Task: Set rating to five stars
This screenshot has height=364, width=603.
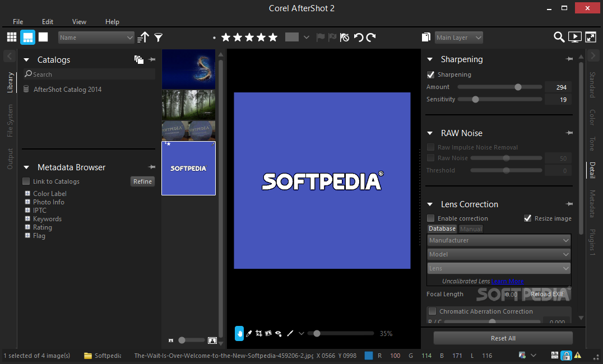Action: pyautogui.click(x=273, y=38)
